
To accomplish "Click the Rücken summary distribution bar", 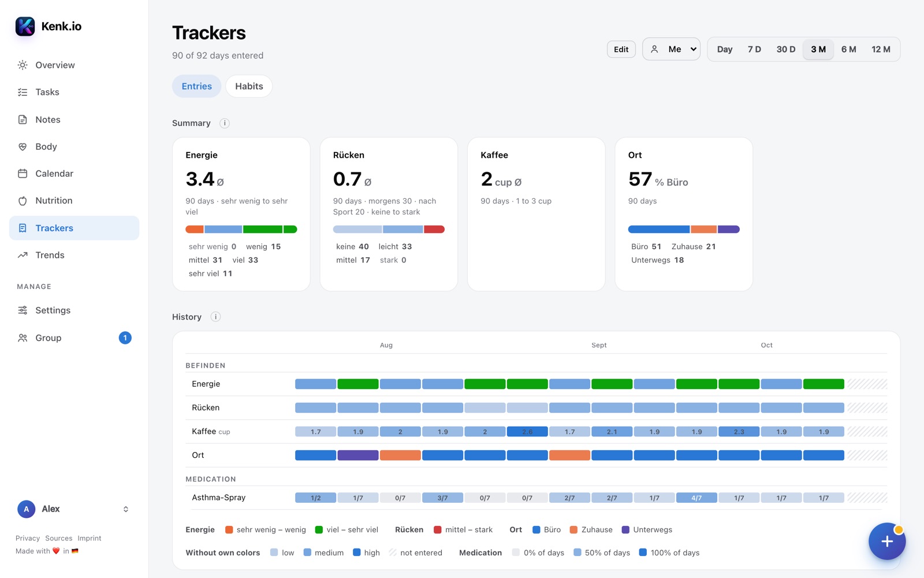I will tap(389, 229).
